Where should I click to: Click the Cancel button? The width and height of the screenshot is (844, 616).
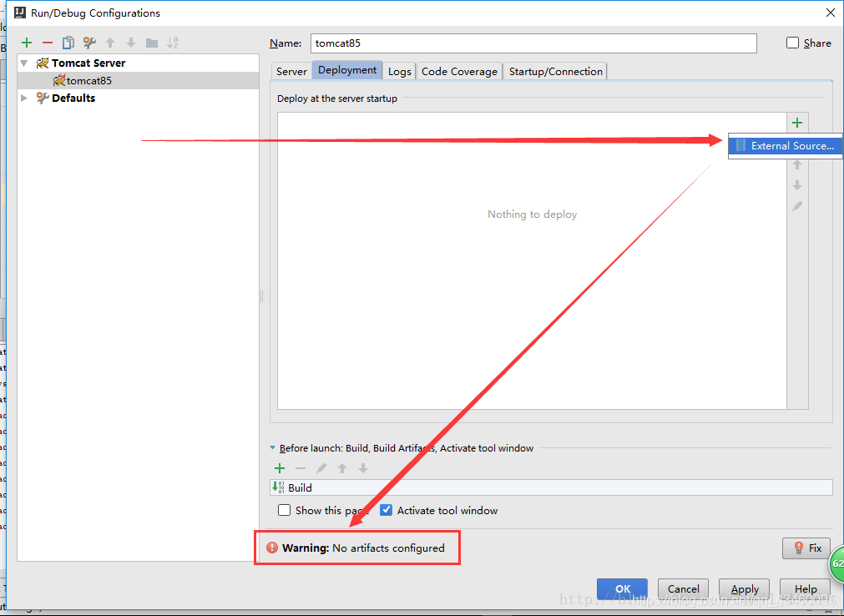click(x=683, y=588)
